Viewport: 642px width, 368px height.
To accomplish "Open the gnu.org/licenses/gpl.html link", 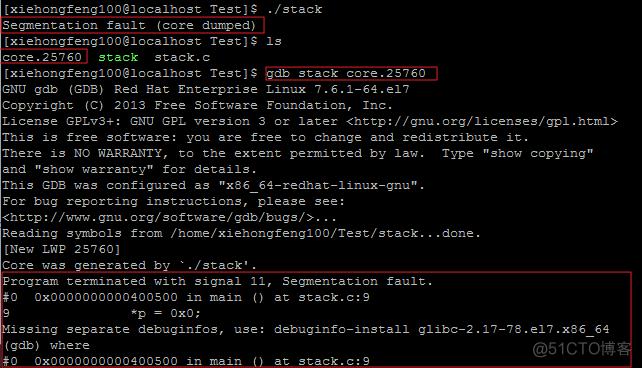I will (x=482, y=122).
